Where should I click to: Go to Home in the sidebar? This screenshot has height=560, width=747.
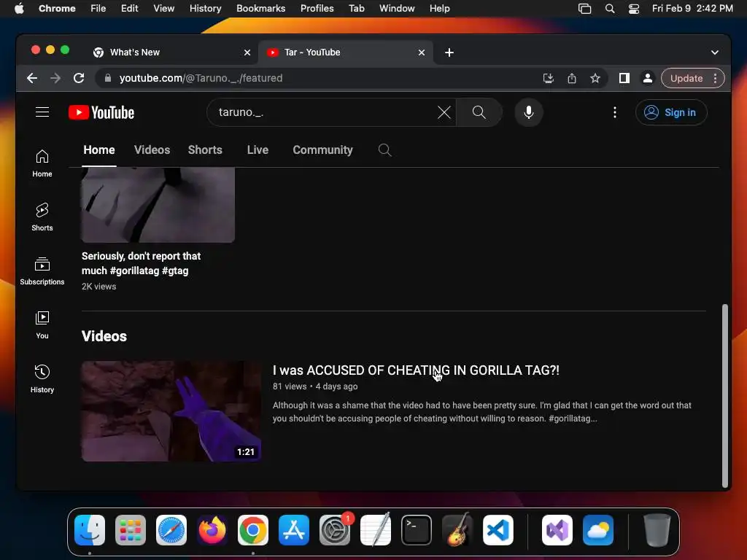coord(42,163)
